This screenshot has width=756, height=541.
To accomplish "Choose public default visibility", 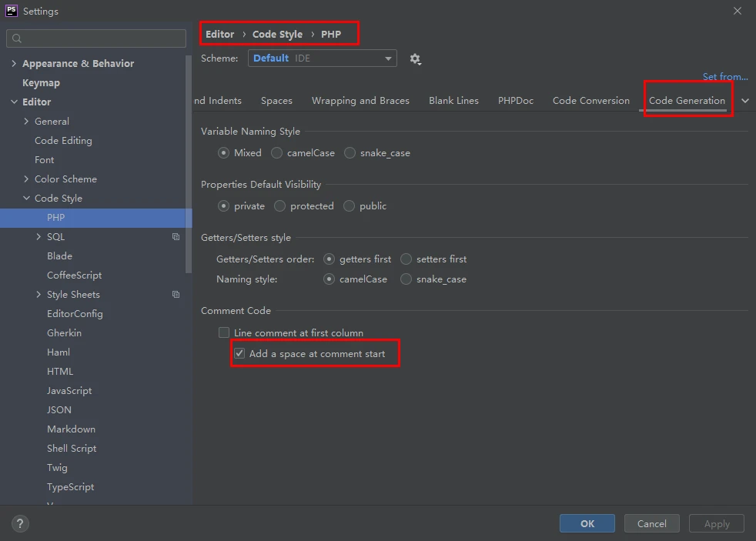I will [350, 206].
